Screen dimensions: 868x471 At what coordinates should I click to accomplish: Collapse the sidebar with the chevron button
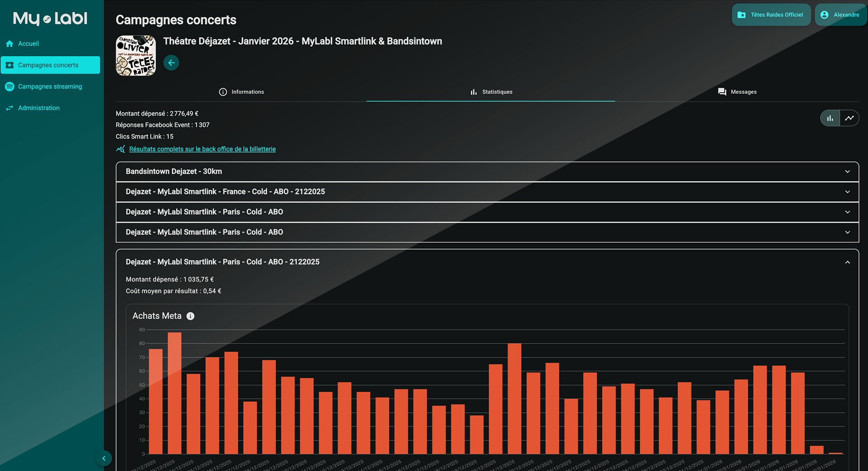(104, 458)
